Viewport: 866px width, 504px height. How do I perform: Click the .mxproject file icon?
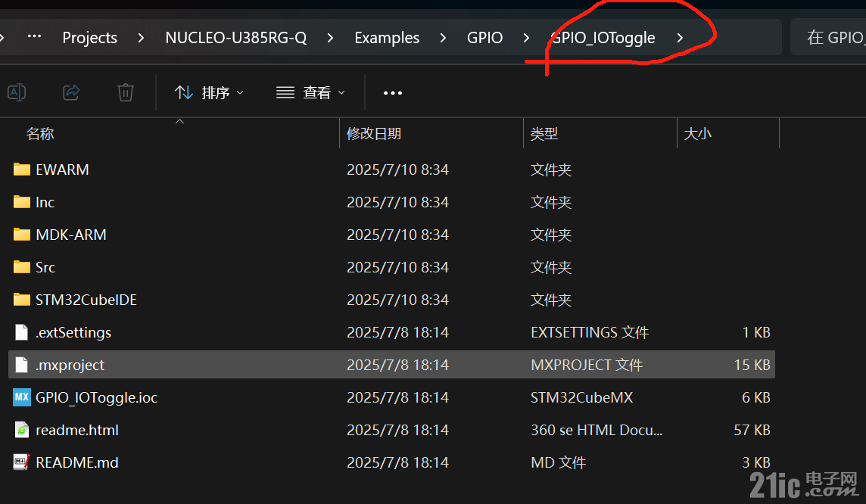coord(21,364)
